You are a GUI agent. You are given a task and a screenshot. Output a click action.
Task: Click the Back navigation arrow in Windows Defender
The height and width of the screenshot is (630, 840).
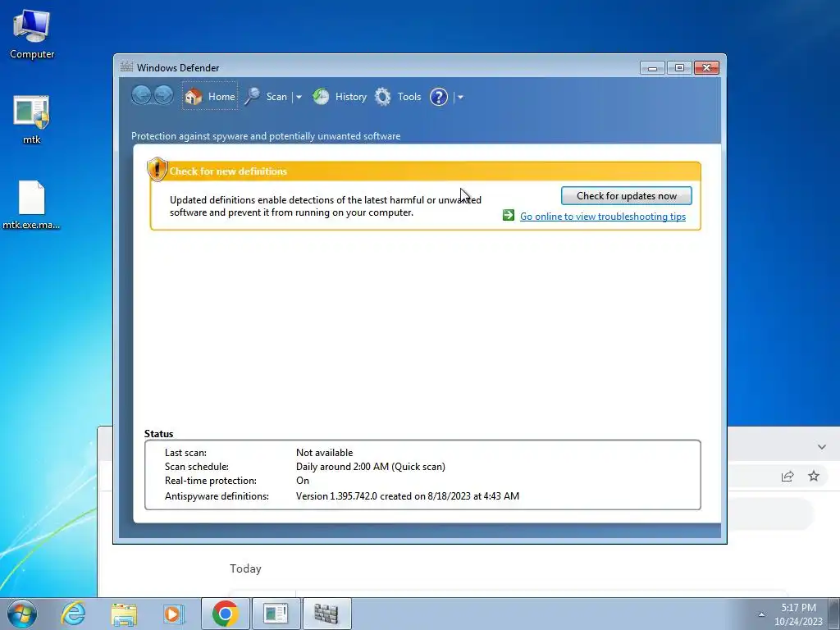tap(141, 96)
